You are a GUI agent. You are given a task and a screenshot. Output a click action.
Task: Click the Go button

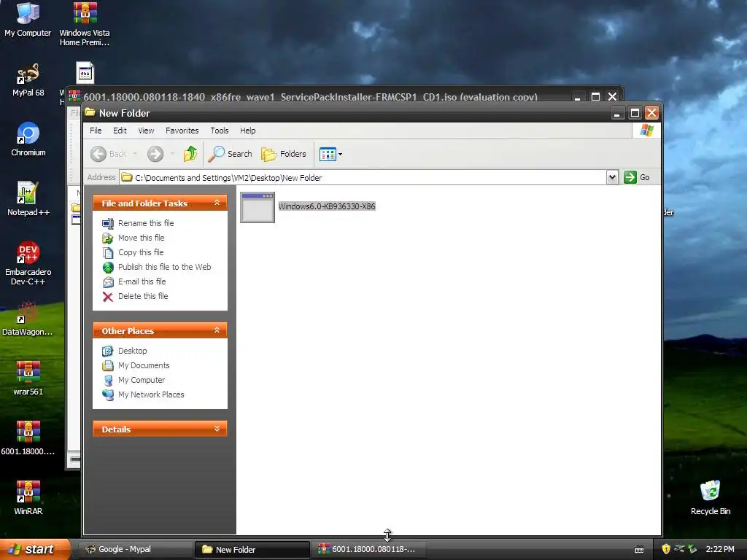[x=637, y=177]
